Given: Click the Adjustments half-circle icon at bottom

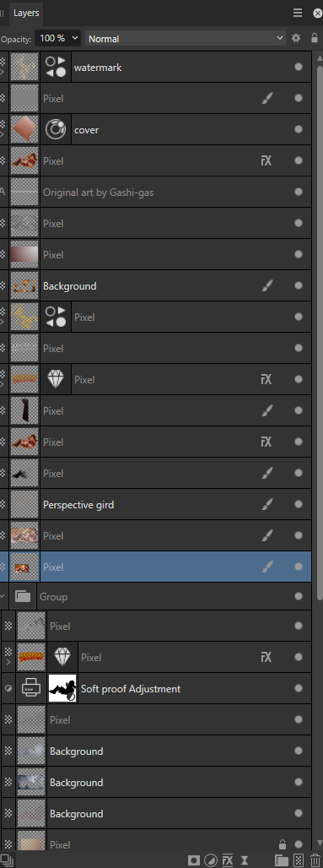Looking at the screenshot, I should (211, 860).
